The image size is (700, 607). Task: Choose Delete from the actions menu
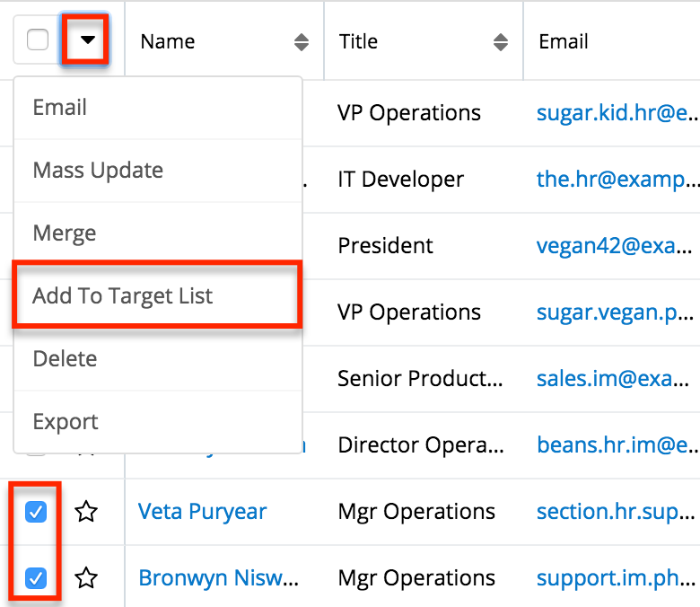(x=65, y=359)
